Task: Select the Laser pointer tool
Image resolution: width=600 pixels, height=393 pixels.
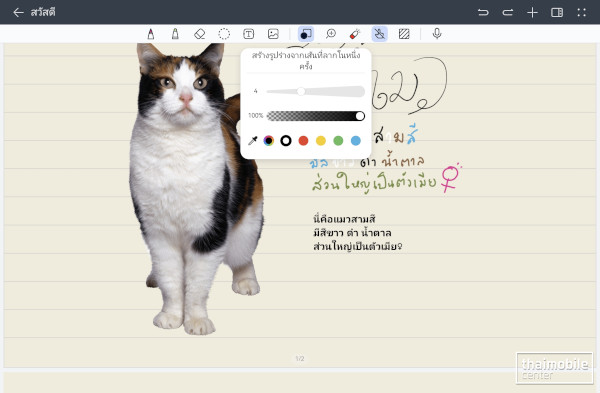Action: click(355, 34)
